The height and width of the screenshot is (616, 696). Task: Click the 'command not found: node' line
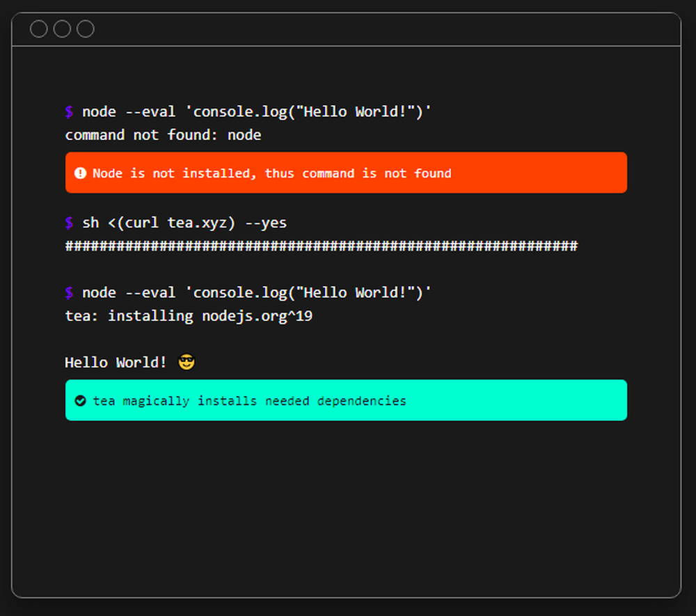tap(164, 135)
